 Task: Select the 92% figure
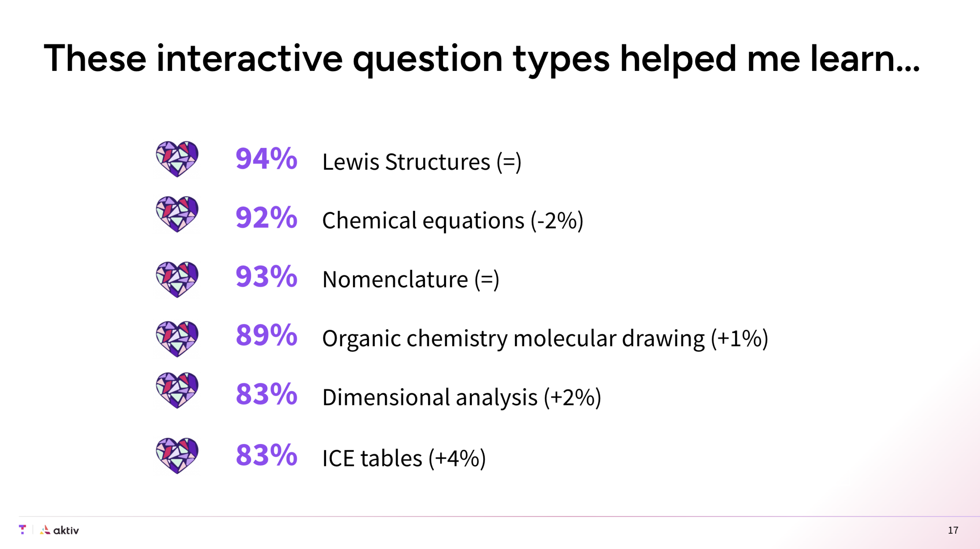(x=266, y=217)
